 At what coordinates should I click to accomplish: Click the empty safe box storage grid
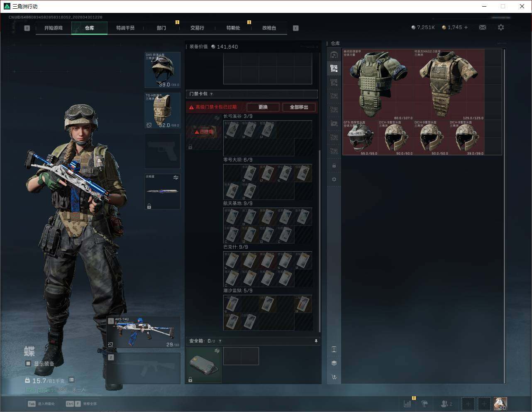coord(241,356)
